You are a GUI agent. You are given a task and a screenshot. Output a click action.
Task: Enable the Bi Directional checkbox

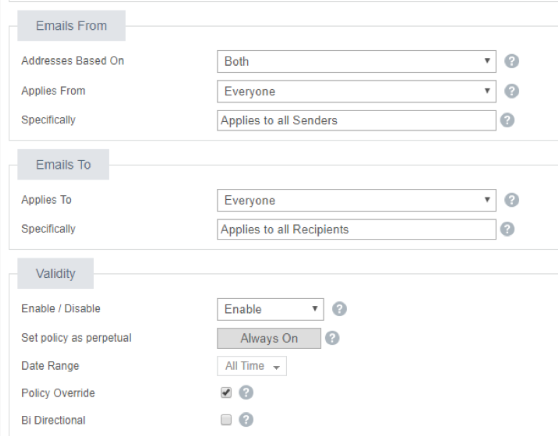(226, 420)
